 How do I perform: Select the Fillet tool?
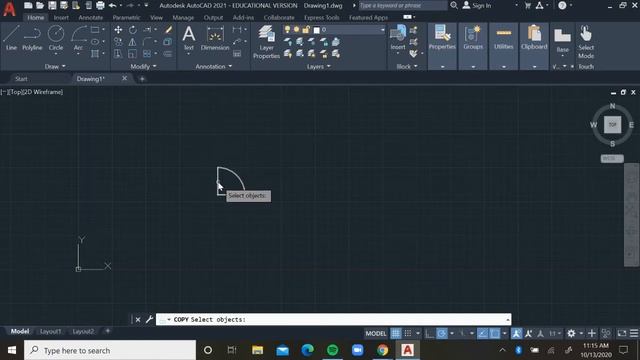coord(147,42)
